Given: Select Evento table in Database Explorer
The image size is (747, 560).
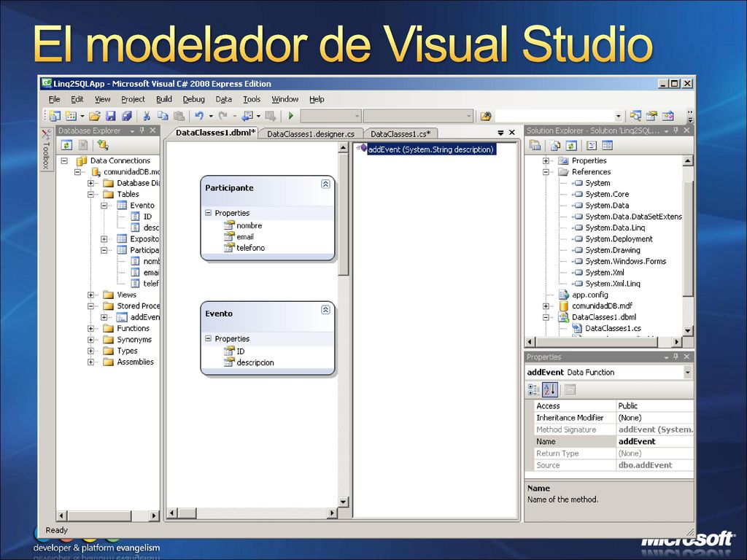Looking at the screenshot, I should point(142,205).
